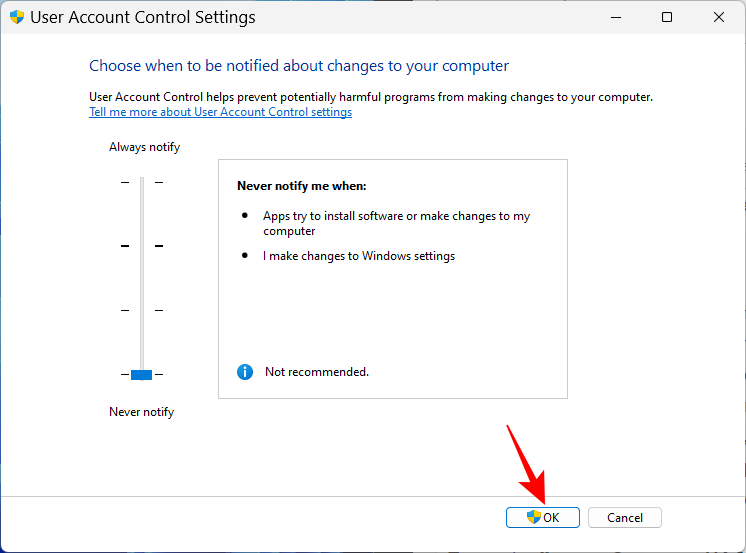
Task: Click the 'Always notify' label
Action: click(x=144, y=147)
